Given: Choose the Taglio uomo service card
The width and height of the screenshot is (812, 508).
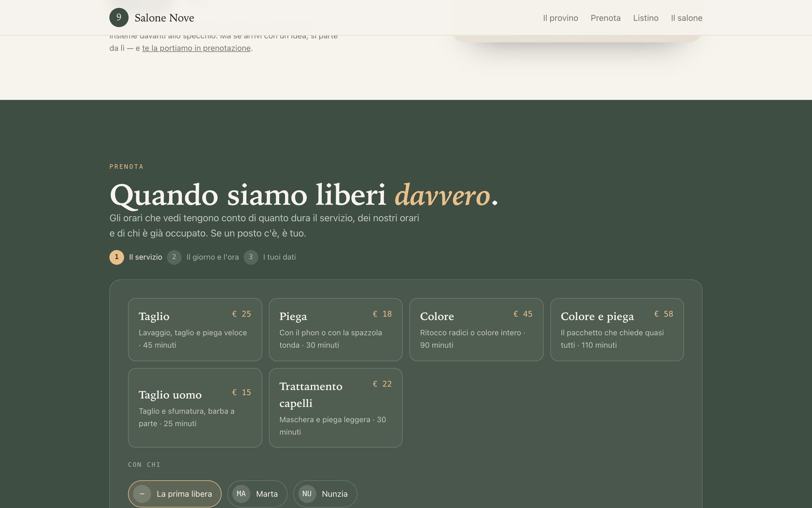Looking at the screenshot, I should coord(195,408).
